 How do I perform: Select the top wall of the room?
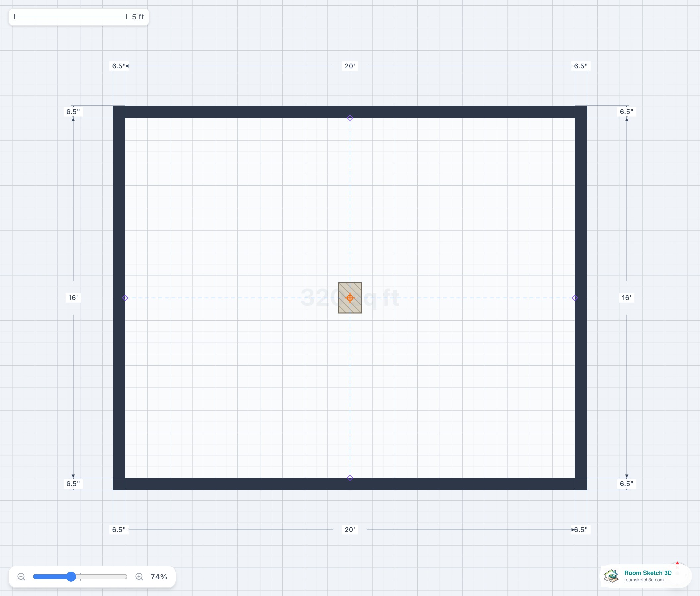[350, 112]
